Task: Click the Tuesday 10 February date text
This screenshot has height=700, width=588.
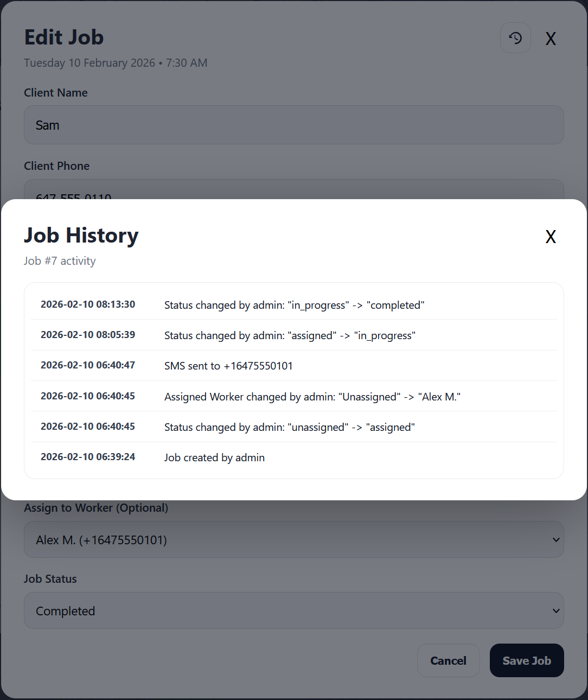Action: point(116,62)
